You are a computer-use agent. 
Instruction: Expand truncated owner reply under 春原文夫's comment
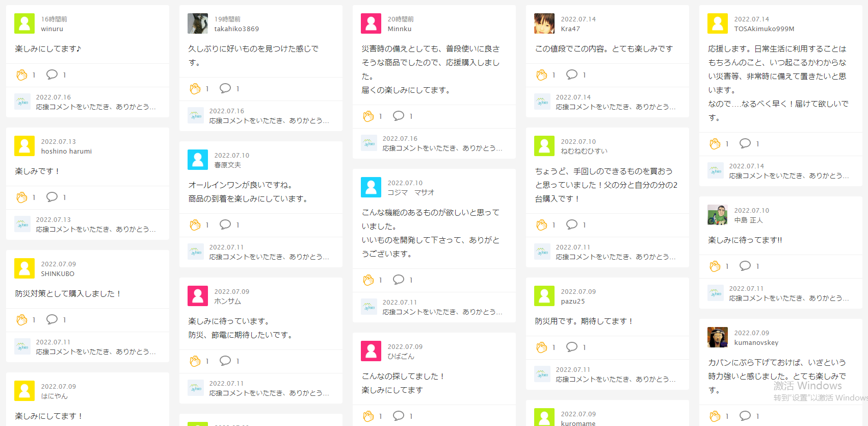269,257
